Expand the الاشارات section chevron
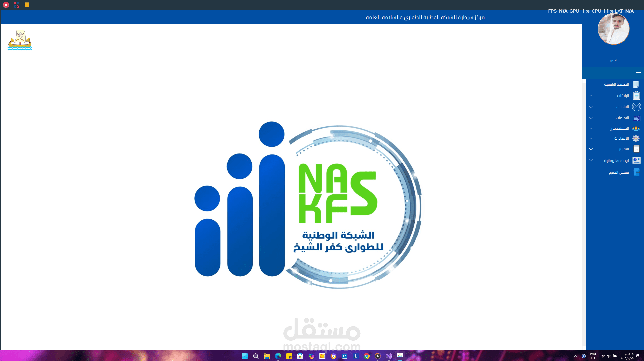The width and height of the screenshot is (644, 361). tap(591, 107)
